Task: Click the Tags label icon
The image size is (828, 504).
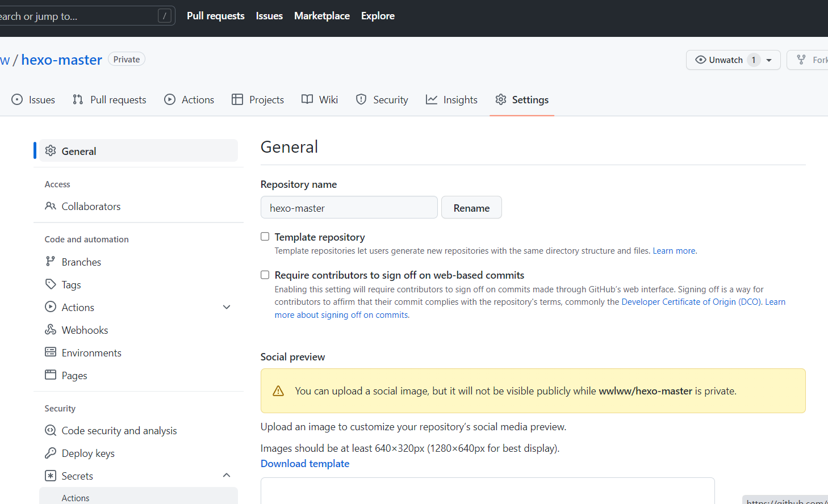Action: pyautogui.click(x=51, y=284)
